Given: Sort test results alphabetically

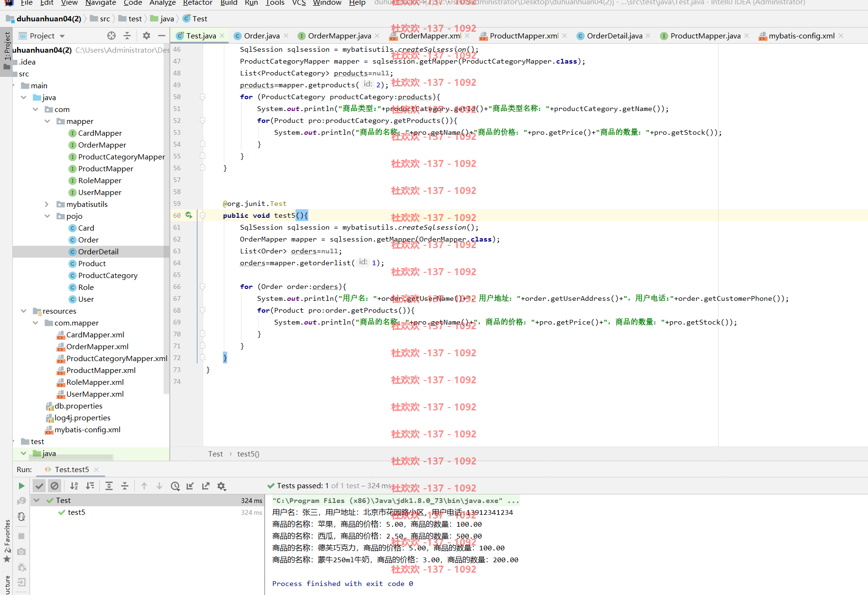Looking at the screenshot, I should click(x=74, y=486).
